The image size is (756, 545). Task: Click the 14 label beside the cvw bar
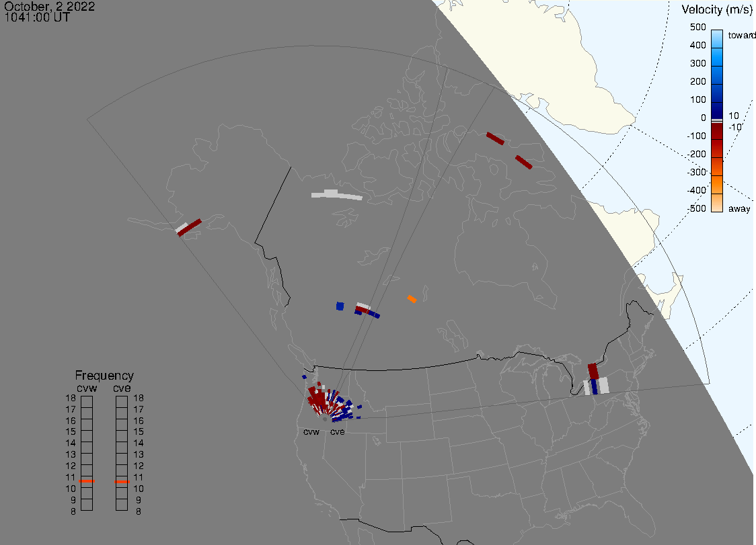pos(71,444)
